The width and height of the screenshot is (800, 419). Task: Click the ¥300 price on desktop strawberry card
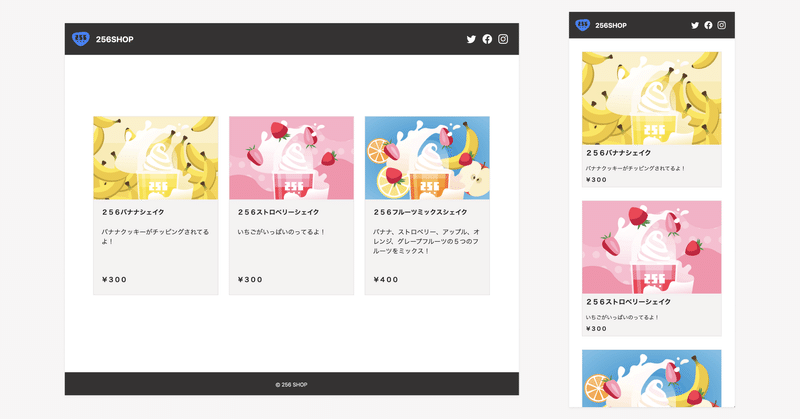pos(250,280)
